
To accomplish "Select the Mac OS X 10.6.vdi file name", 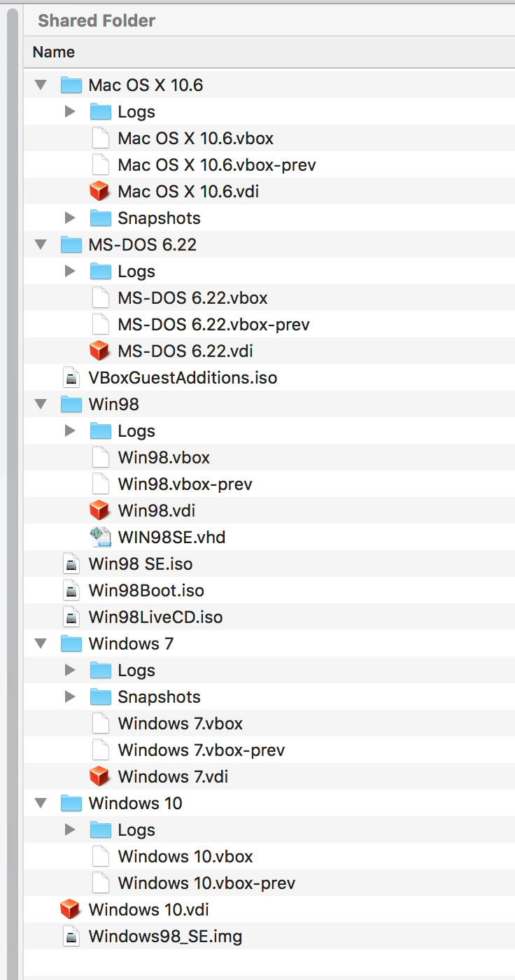I will point(188,191).
